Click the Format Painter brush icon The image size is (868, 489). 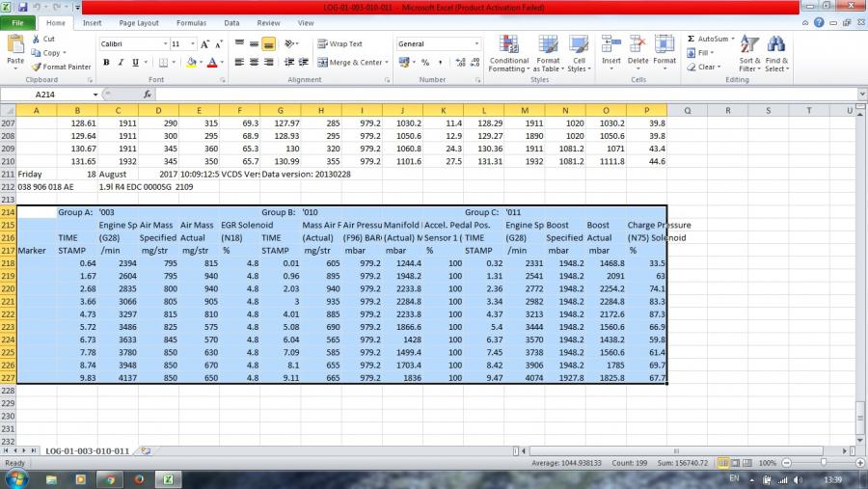[36, 67]
